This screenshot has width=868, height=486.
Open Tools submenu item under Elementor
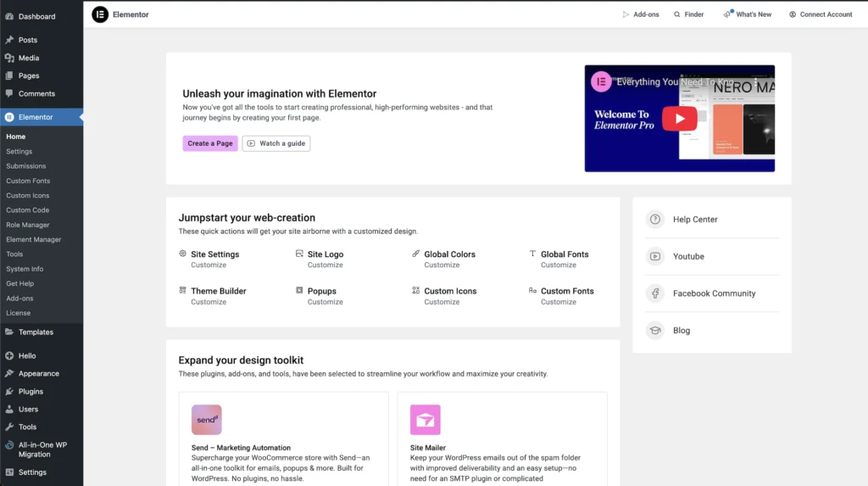(14, 254)
